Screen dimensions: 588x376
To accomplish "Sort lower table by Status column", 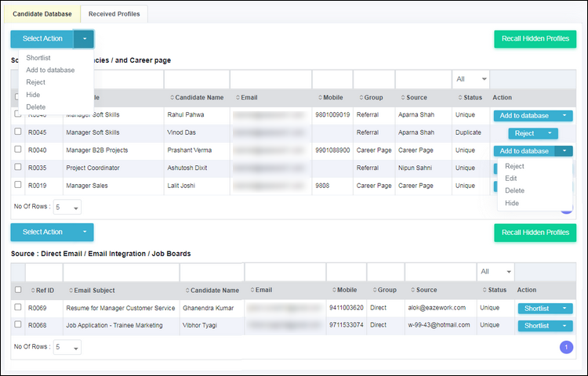I will coord(494,290).
